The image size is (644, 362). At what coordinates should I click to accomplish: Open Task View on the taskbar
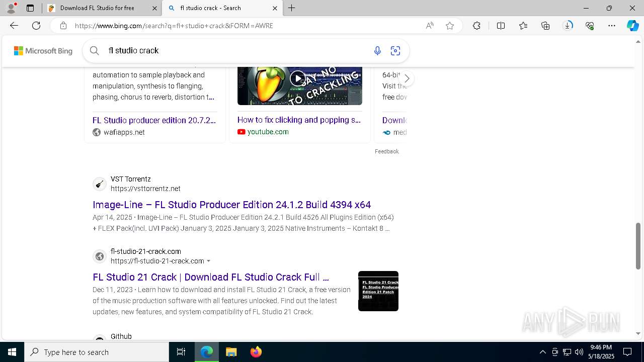(x=181, y=352)
